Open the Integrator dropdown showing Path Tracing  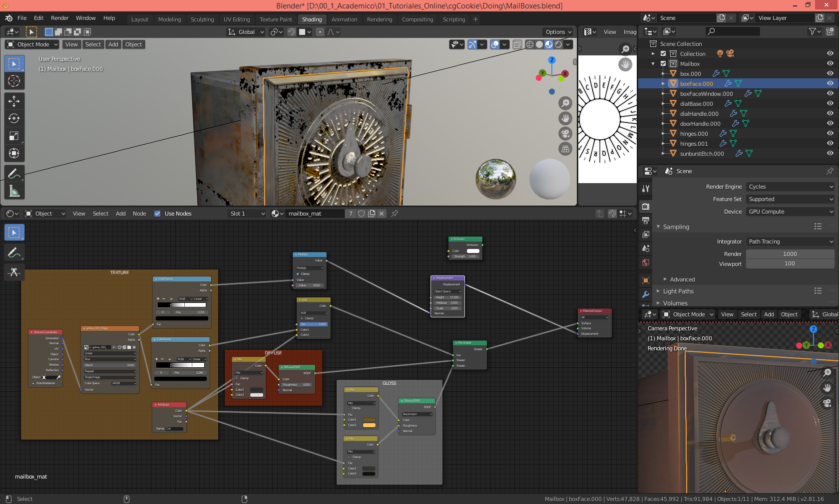(x=791, y=242)
